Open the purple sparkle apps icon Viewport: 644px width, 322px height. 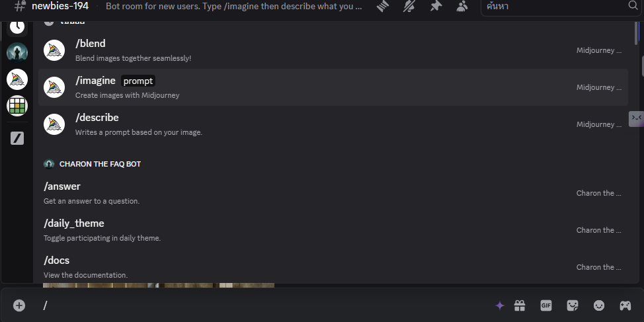[499, 305]
